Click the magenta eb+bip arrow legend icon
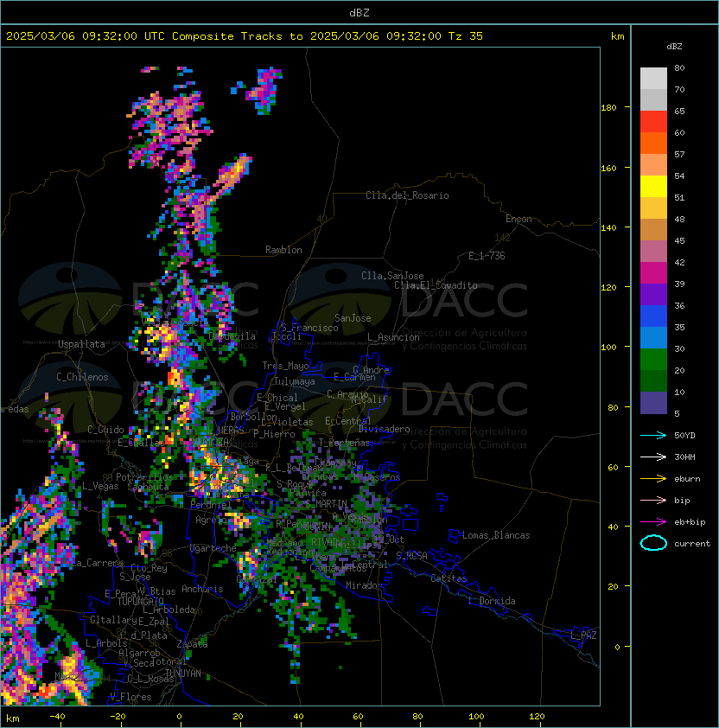 (653, 522)
